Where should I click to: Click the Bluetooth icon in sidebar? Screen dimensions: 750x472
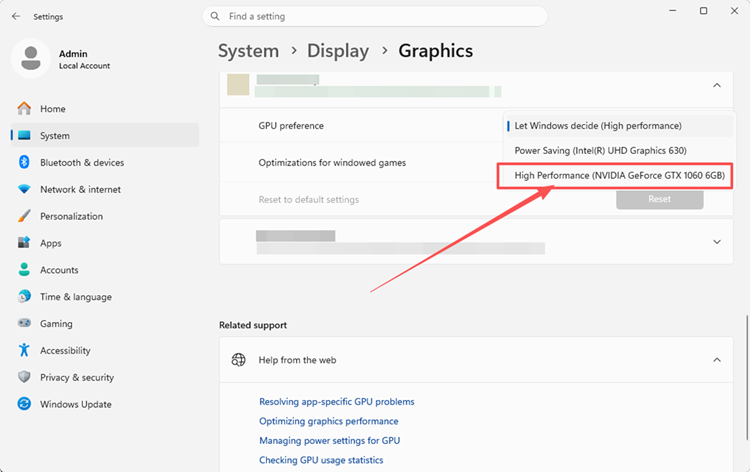(x=24, y=162)
